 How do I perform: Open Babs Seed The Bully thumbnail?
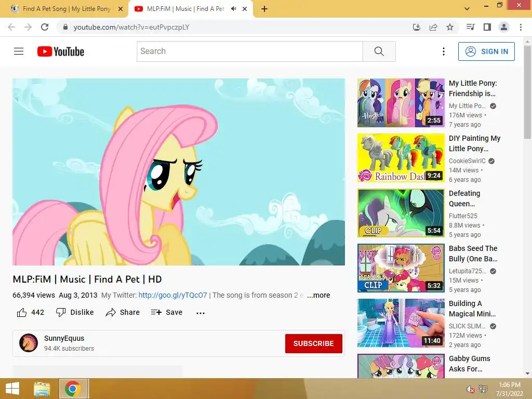pos(401,268)
